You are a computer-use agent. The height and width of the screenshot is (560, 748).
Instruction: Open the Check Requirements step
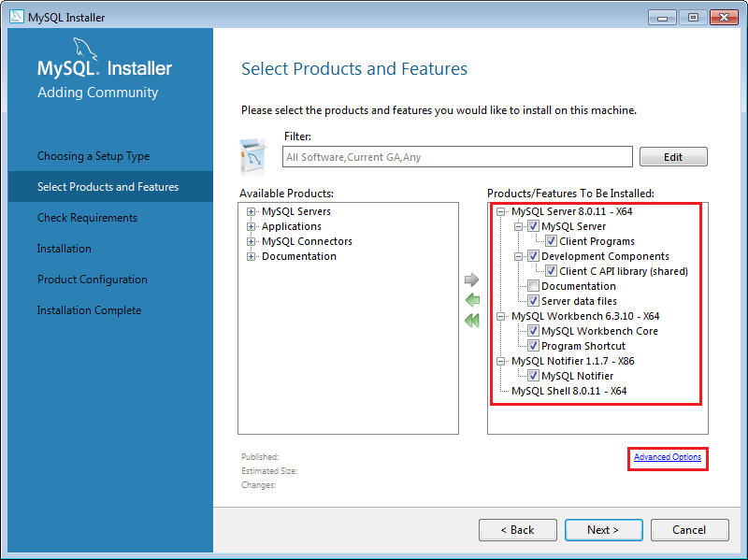pos(87,218)
